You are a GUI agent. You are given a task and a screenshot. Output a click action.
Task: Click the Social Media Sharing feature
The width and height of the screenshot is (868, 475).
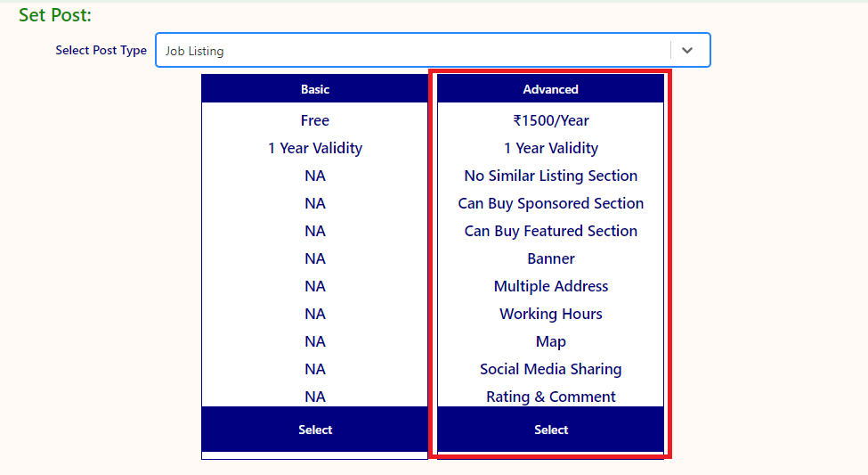(x=550, y=369)
